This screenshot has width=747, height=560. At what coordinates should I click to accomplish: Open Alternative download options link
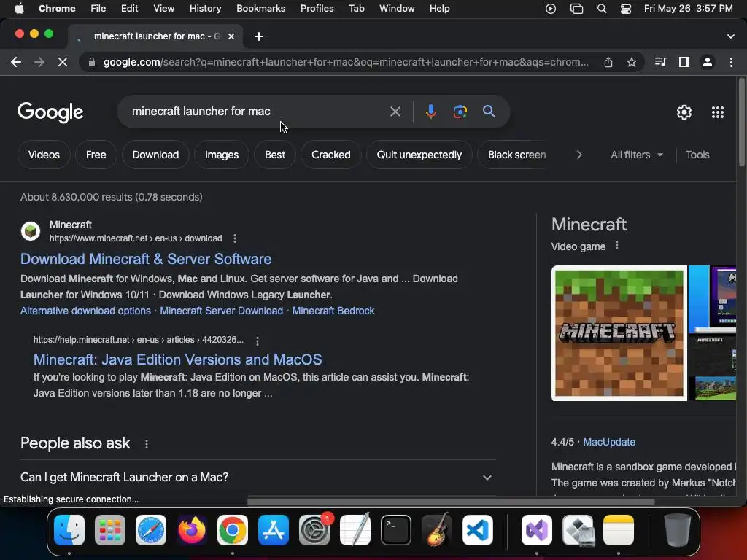(x=86, y=311)
